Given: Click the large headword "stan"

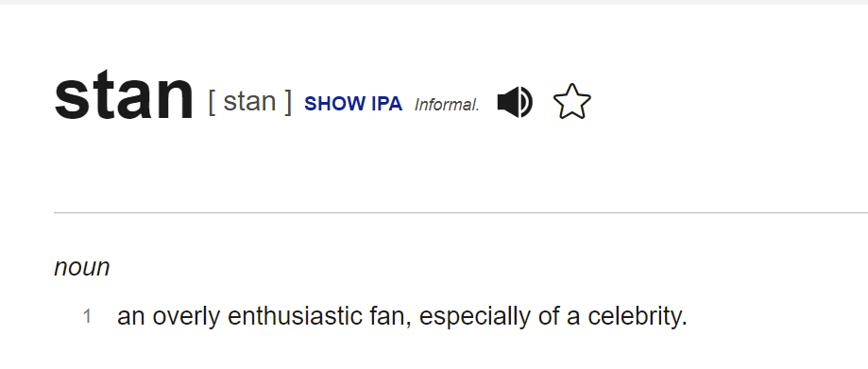Looking at the screenshot, I should 124,95.
